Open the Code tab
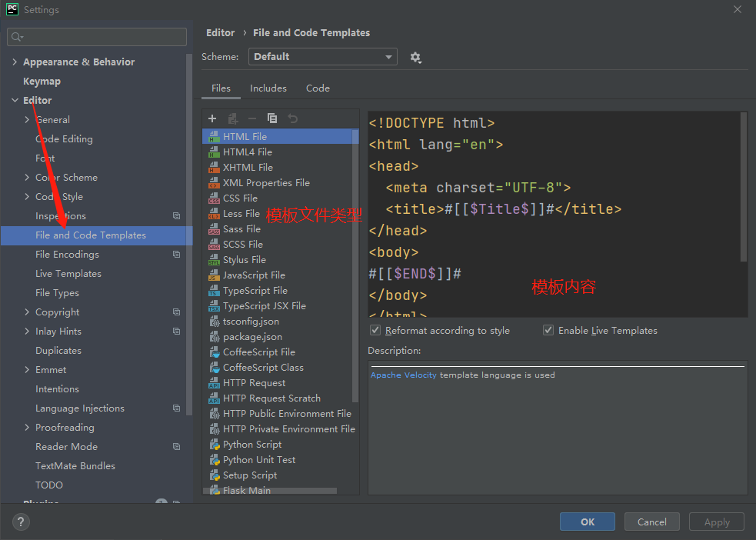 tap(318, 88)
